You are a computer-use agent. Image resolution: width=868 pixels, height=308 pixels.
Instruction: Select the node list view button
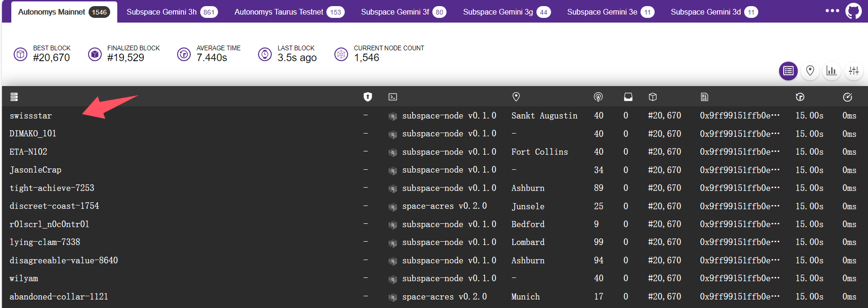tap(788, 71)
